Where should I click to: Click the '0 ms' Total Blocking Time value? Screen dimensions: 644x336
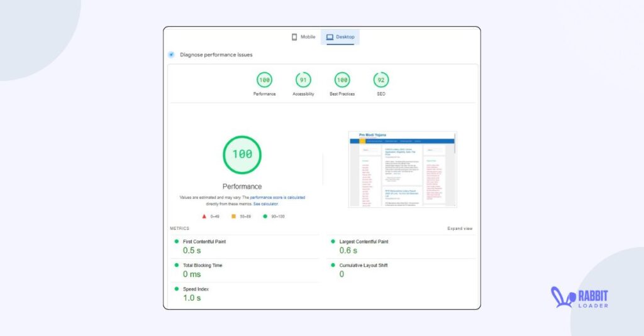pos(192,274)
